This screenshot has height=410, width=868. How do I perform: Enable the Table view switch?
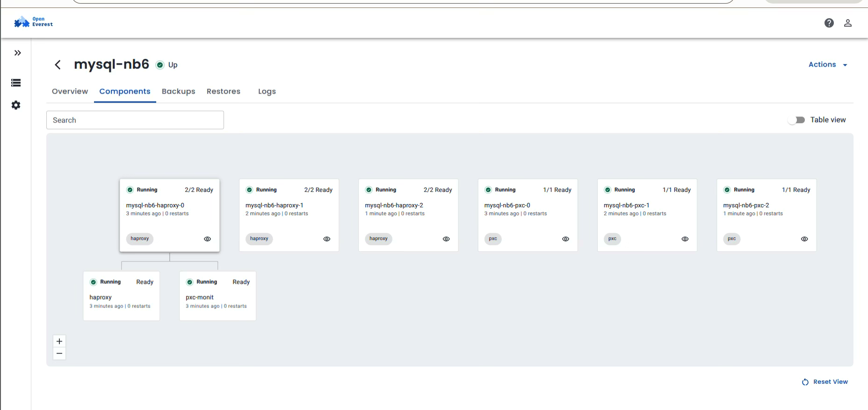[x=796, y=120]
